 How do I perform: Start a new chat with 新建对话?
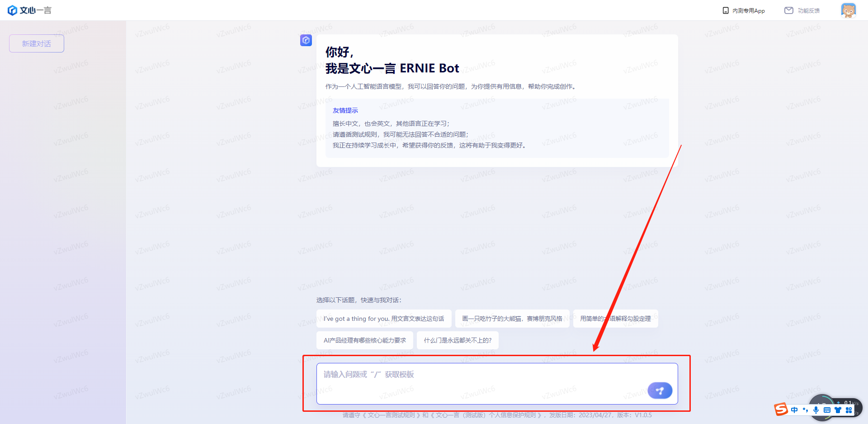[x=37, y=43]
